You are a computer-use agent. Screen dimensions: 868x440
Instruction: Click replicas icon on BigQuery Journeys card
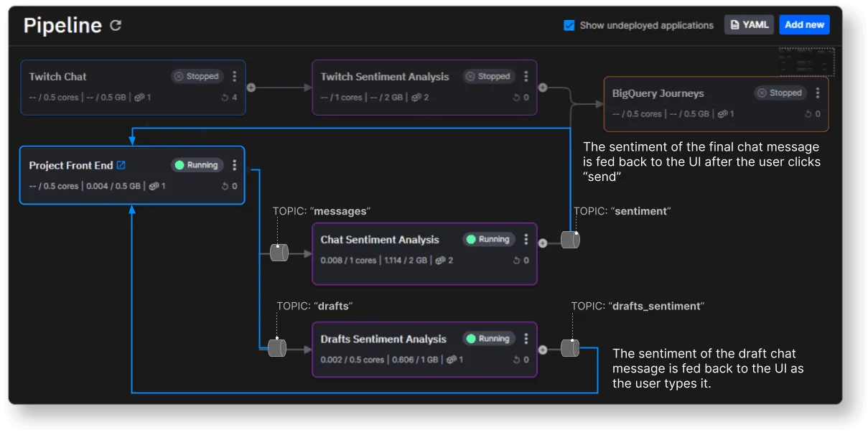tap(722, 114)
